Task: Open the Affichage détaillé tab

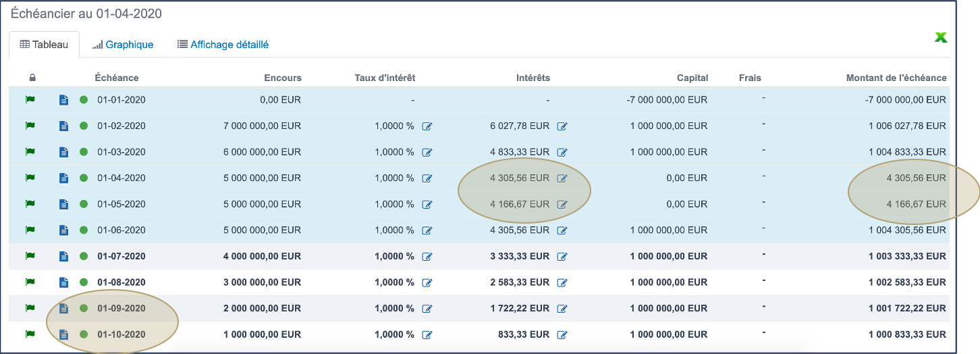Action: tap(223, 45)
